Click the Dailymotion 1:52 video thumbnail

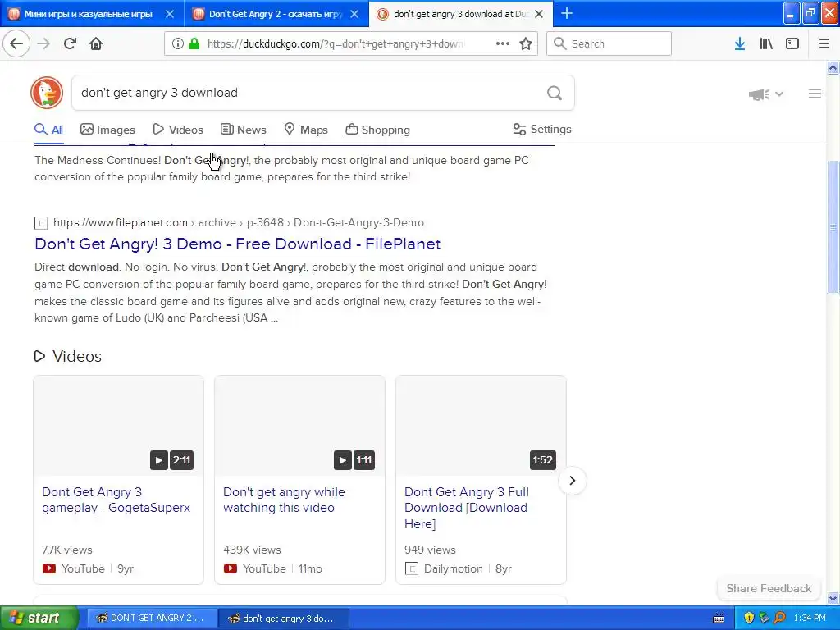point(481,426)
